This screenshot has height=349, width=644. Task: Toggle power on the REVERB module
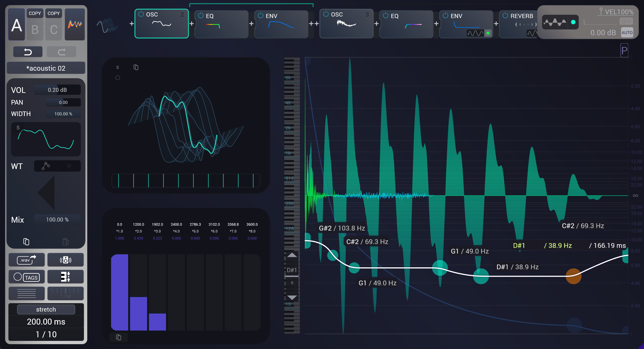pyautogui.click(x=505, y=15)
